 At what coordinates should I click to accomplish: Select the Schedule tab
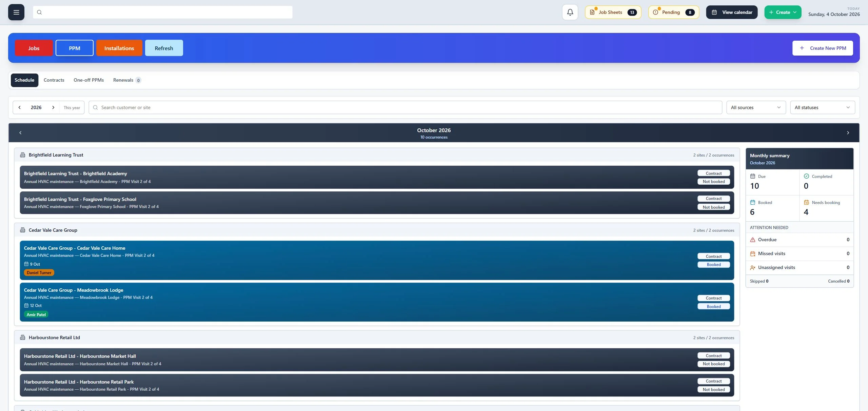pyautogui.click(x=24, y=80)
